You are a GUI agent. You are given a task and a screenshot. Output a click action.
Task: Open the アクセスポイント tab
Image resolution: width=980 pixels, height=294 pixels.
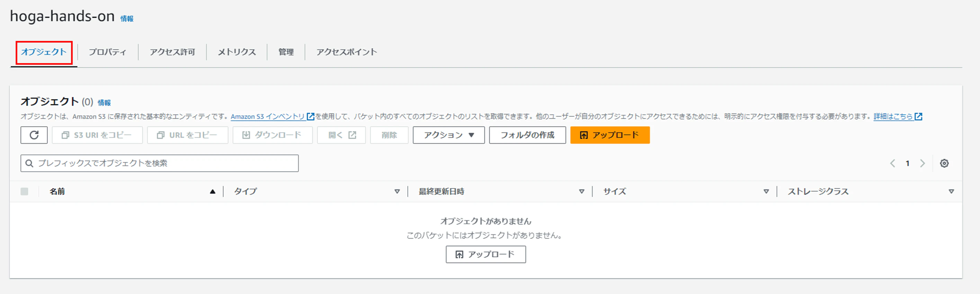tap(347, 52)
